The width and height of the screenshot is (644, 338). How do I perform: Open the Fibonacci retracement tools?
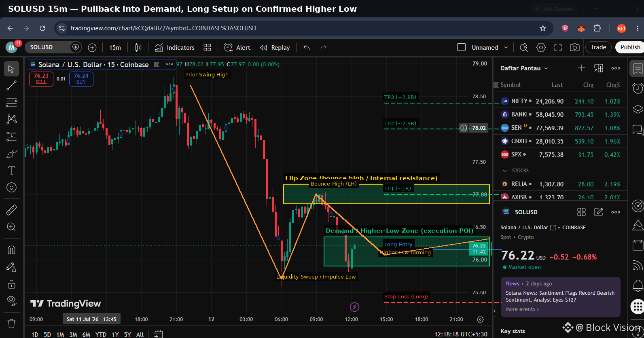11,102
